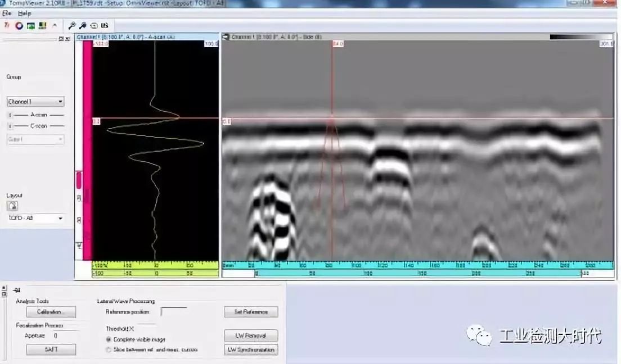The width and height of the screenshot is (621, 364).
Task: Click the Calibration button
Action: coord(51,312)
